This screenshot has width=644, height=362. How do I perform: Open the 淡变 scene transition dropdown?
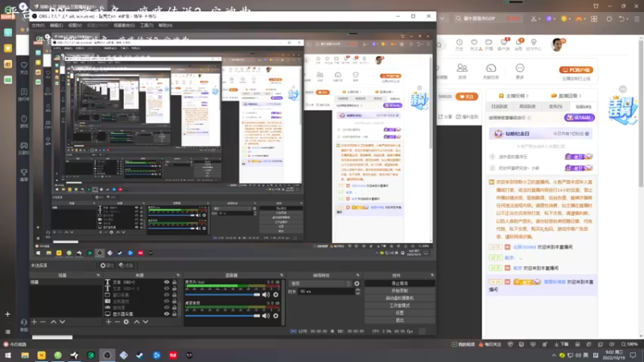tap(320, 284)
